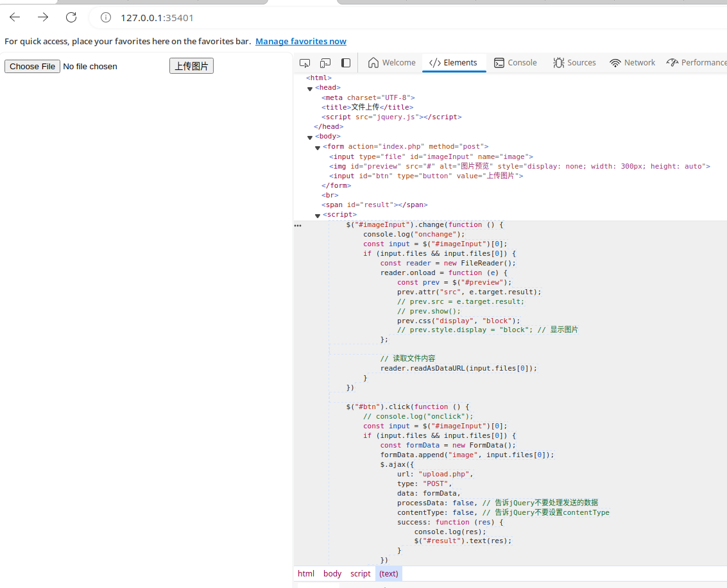Collapse the form element node
The image size is (727, 588).
coord(318,147)
